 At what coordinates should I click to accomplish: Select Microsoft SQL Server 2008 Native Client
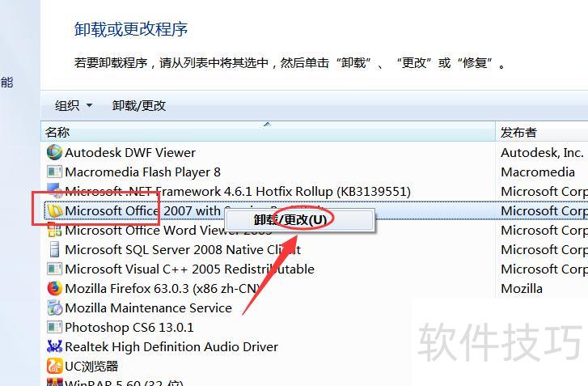tap(183, 250)
